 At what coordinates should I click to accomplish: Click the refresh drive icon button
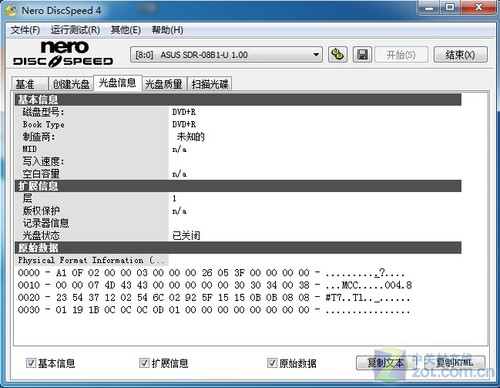click(x=338, y=54)
